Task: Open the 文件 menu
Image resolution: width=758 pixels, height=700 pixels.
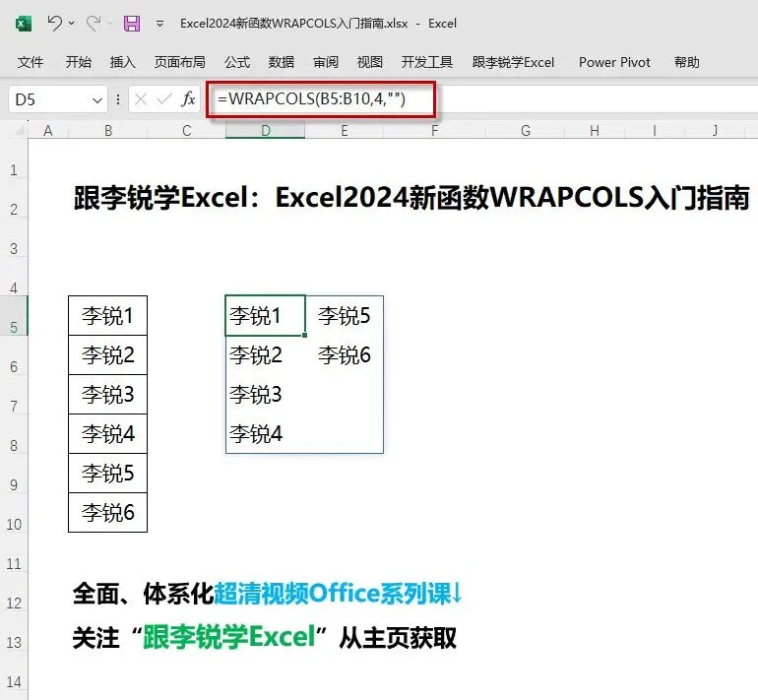Action: pyautogui.click(x=30, y=62)
